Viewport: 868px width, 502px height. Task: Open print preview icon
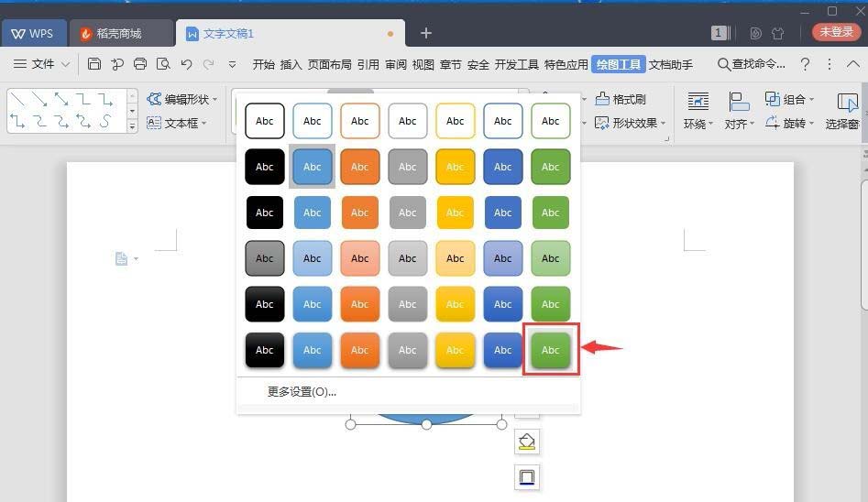[x=163, y=64]
